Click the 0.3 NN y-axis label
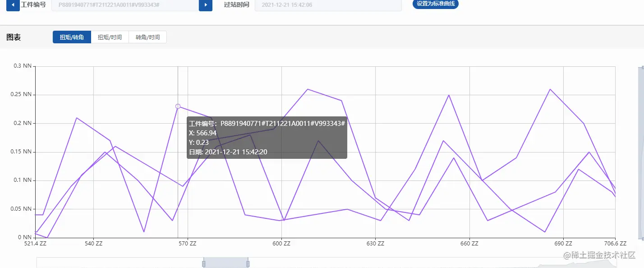The width and height of the screenshot is (644, 268). pyautogui.click(x=23, y=66)
